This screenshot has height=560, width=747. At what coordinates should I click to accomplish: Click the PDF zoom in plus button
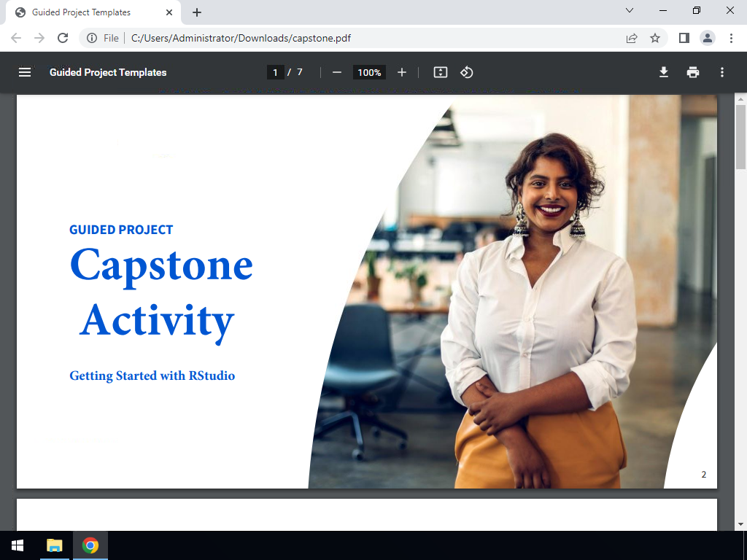click(x=402, y=72)
